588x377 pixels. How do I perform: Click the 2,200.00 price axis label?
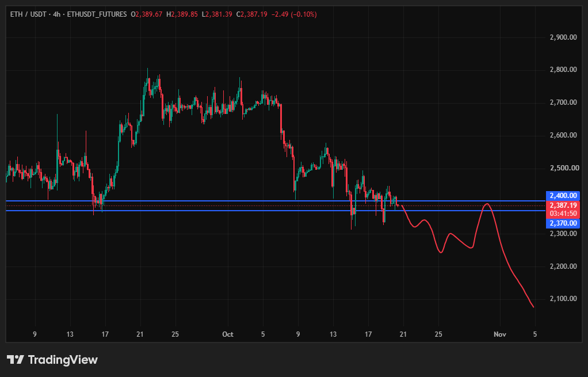point(563,266)
